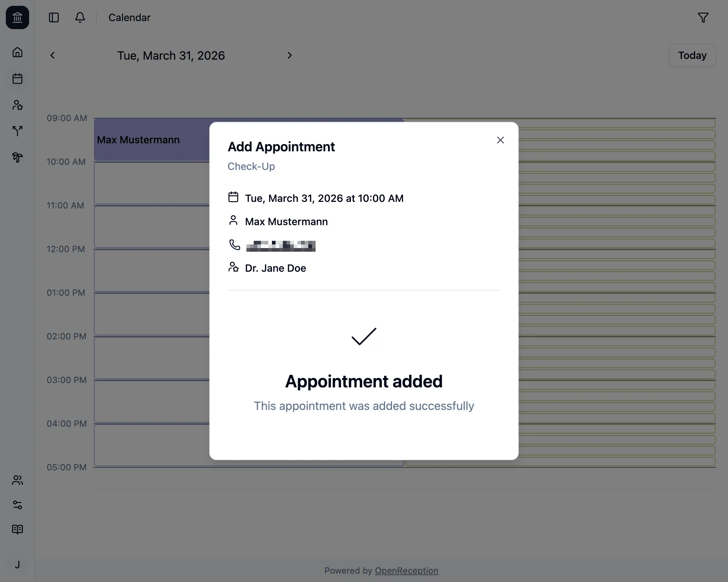
Task: Open the settings sliders sidebar icon
Action: [x=17, y=505]
